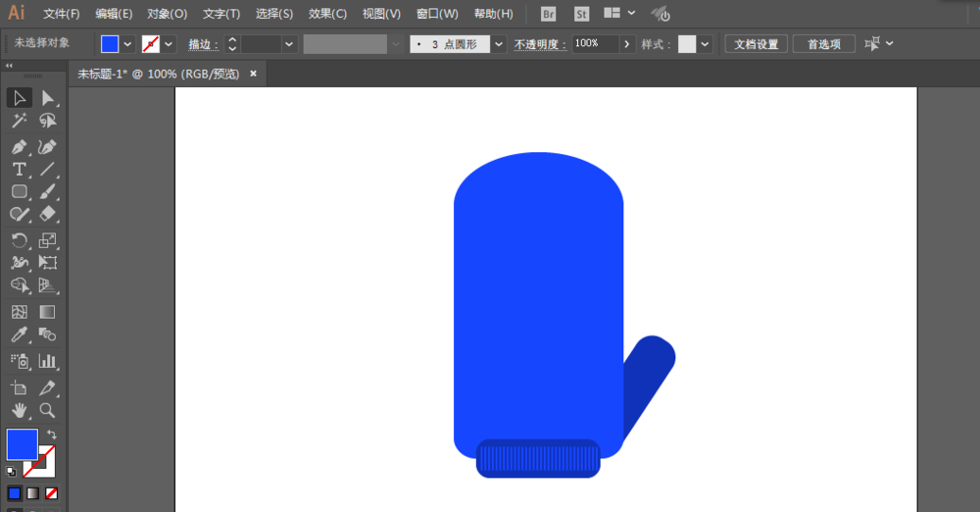Swap fill and stroke colors
The width and height of the screenshot is (980, 512).
52,434
